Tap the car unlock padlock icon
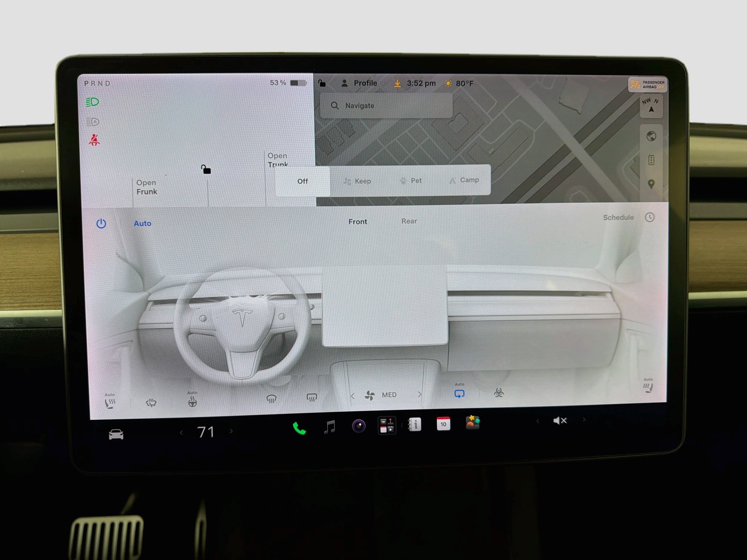This screenshot has width=747, height=560. point(206,169)
